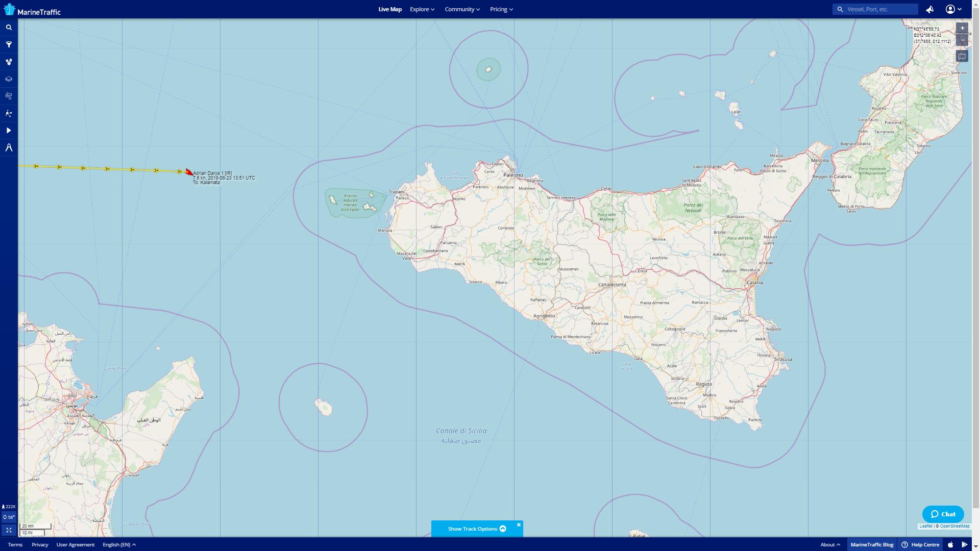This screenshot has width=980, height=551.
Task: Open the My Fleets ships icon
Action: pyautogui.click(x=9, y=62)
